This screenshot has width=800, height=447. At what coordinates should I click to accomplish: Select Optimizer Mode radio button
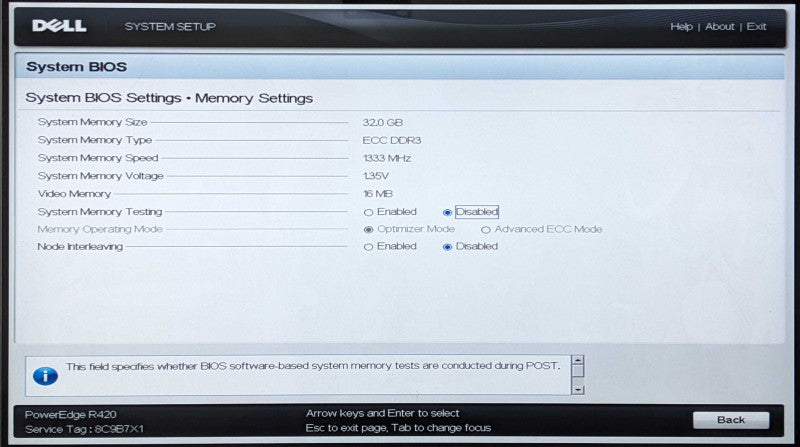click(x=368, y=230)
